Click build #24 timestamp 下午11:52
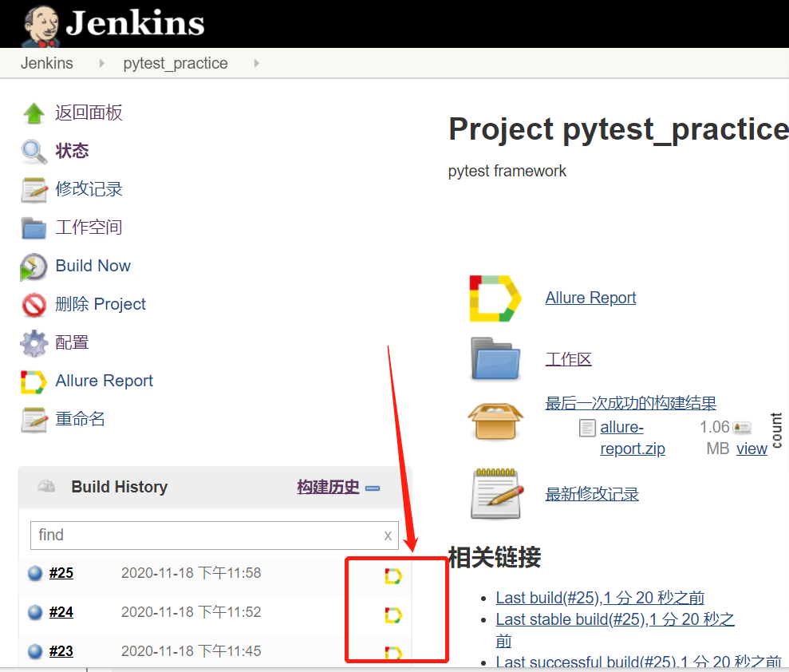This screenshot has height=672, width=789. pos(191,612)
